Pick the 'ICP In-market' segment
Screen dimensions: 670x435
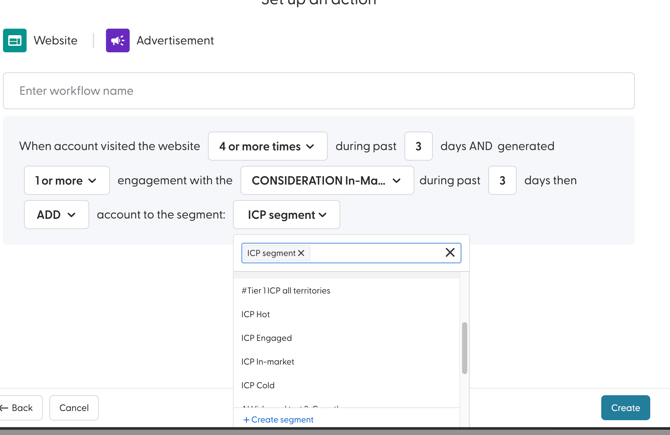click(267, 362)
